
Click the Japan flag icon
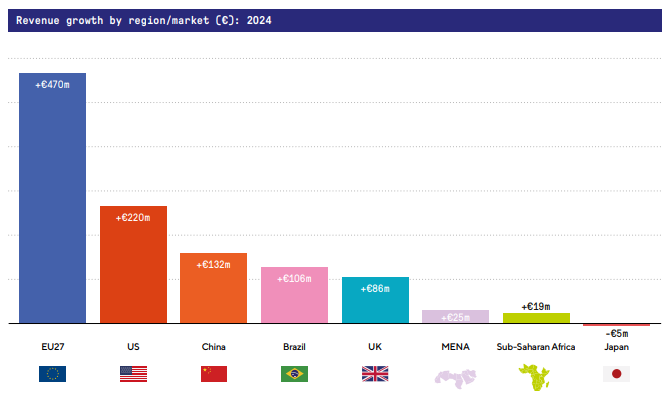click(617, 374)
